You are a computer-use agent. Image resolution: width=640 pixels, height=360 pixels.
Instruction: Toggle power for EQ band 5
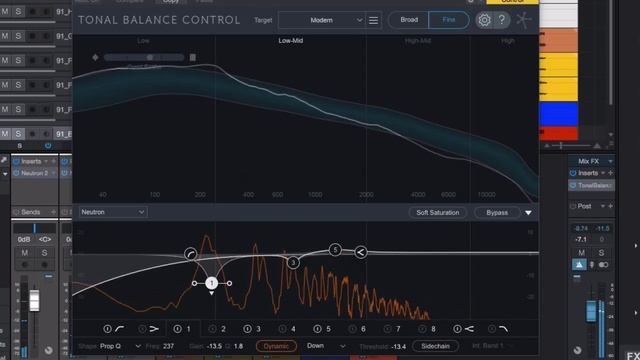(318, 329)
